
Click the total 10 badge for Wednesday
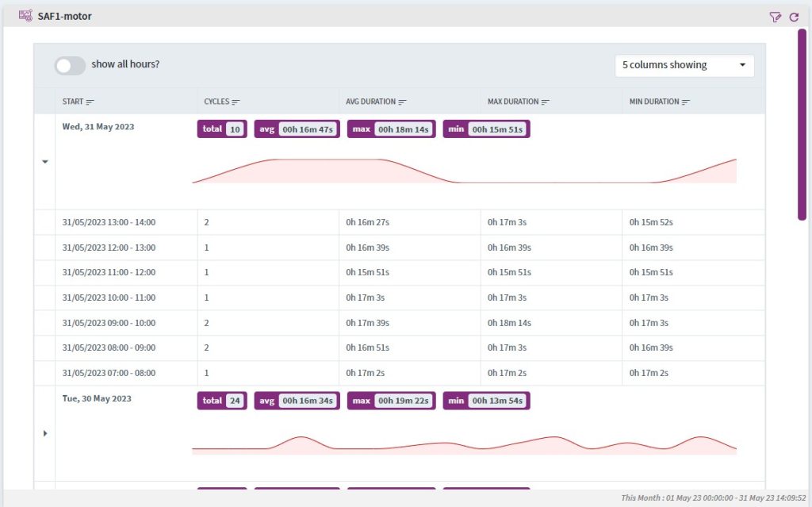tap(222, 129)
